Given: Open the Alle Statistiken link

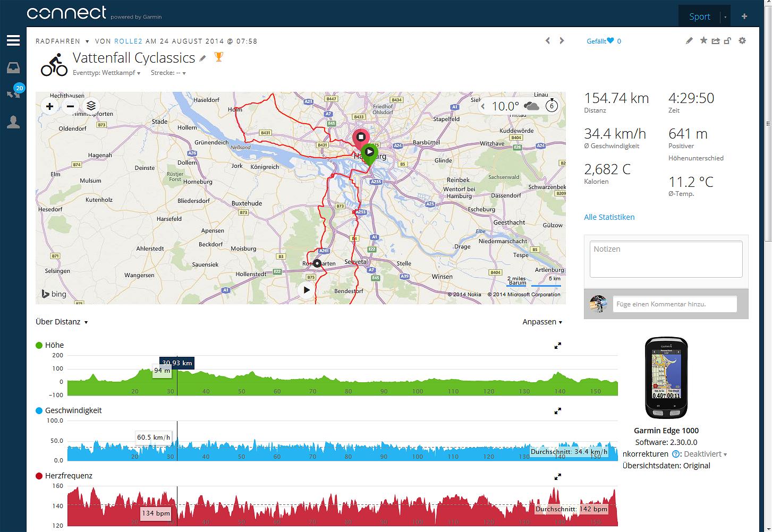Looking at the screenshot, I should (609, 217).
